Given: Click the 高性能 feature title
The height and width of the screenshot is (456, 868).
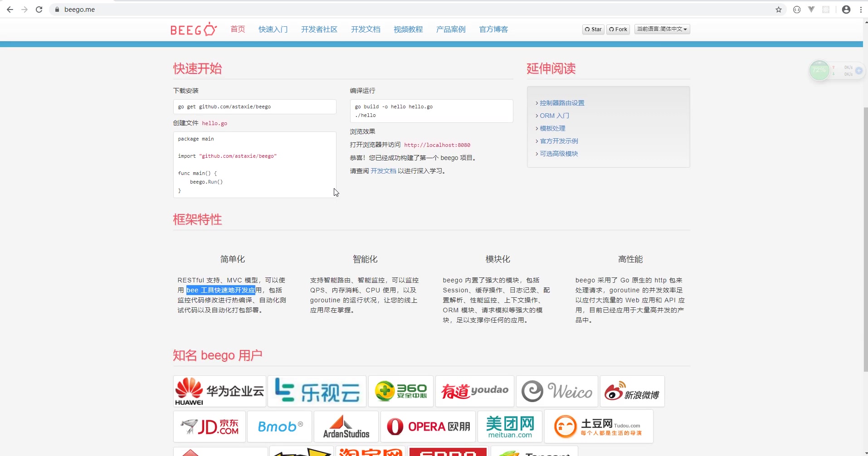Looking at the screenshot, I should click(630, 259).
